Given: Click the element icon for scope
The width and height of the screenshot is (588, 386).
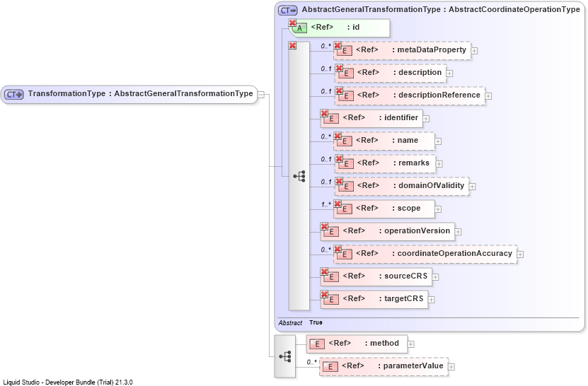Looking at the screenshot, I should point(345,209).
